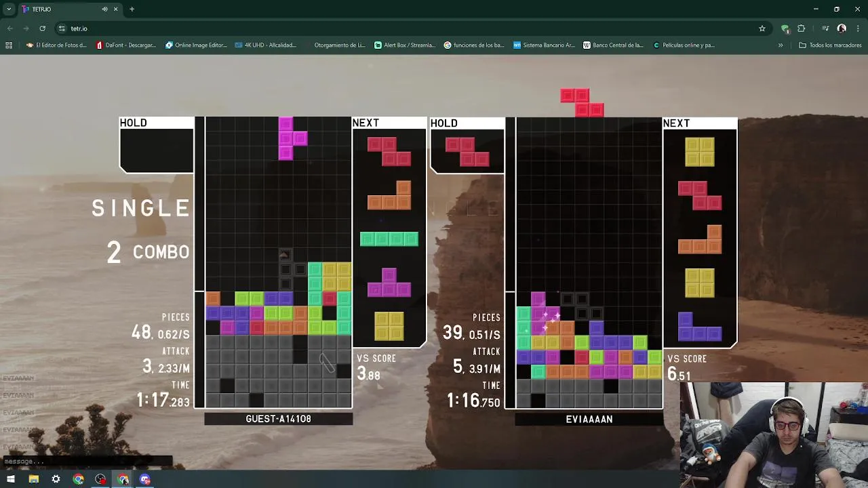868x488 pixels.
Task: Open 'El Editor de Fotos' bookmark
Action: (x=56, y=45)
